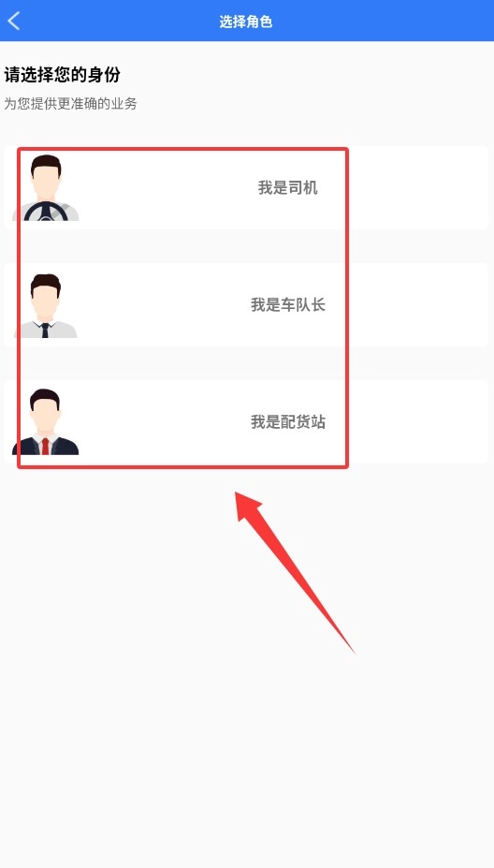Choose the 我是司机 role label
The width and height of the screenshot is (494, 868).
pos(287,187)
